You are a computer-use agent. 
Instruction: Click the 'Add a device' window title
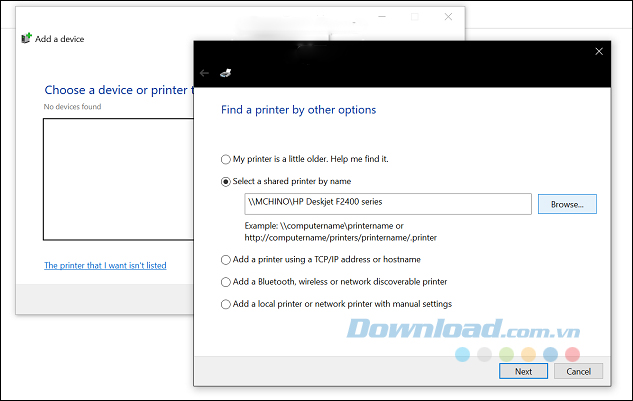(60, 39)
